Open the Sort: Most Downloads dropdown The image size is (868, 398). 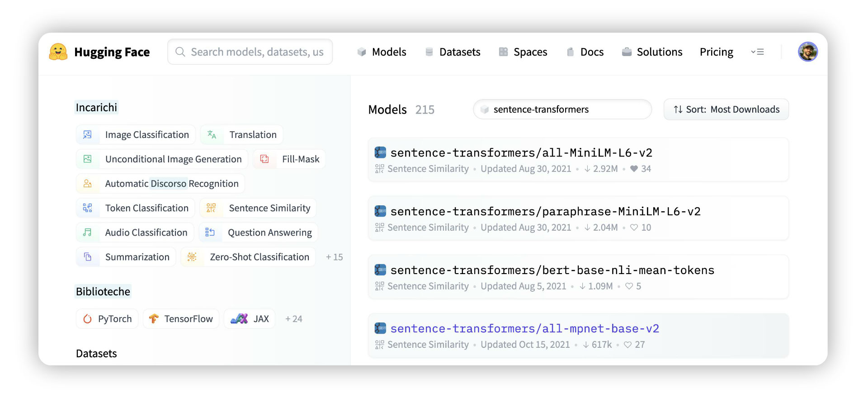(726, 109)
